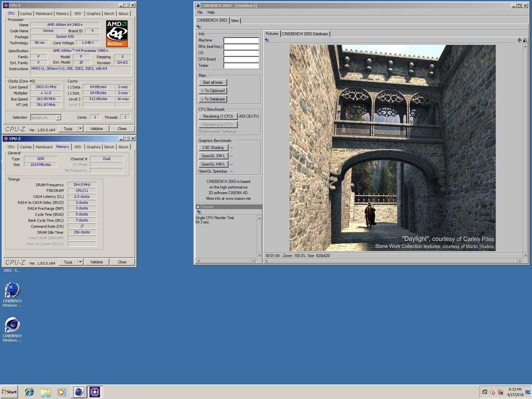Switch to CPU-Z via taskbar icon
532x399 pixels.
pos(95,392)
